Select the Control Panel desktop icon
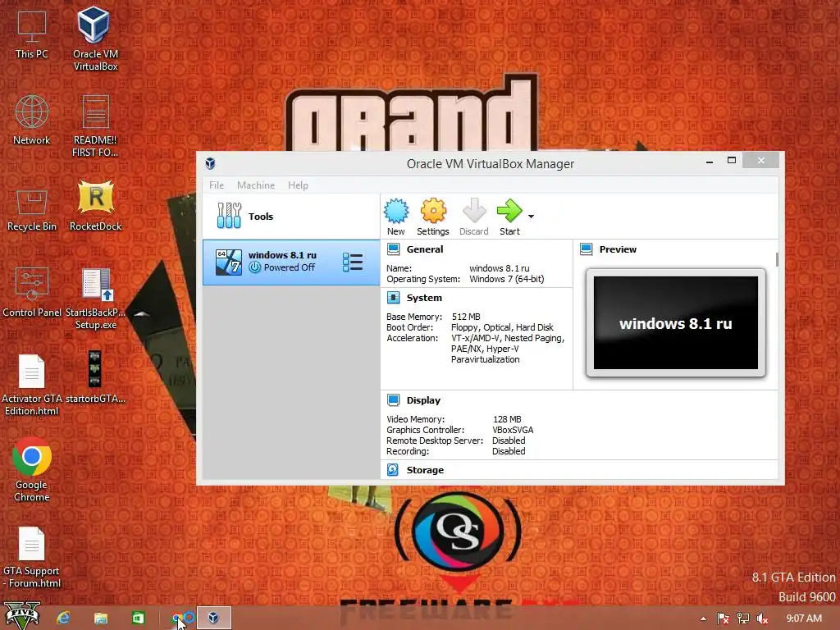Viewport: 840px width, 630px height. (32, 292)
